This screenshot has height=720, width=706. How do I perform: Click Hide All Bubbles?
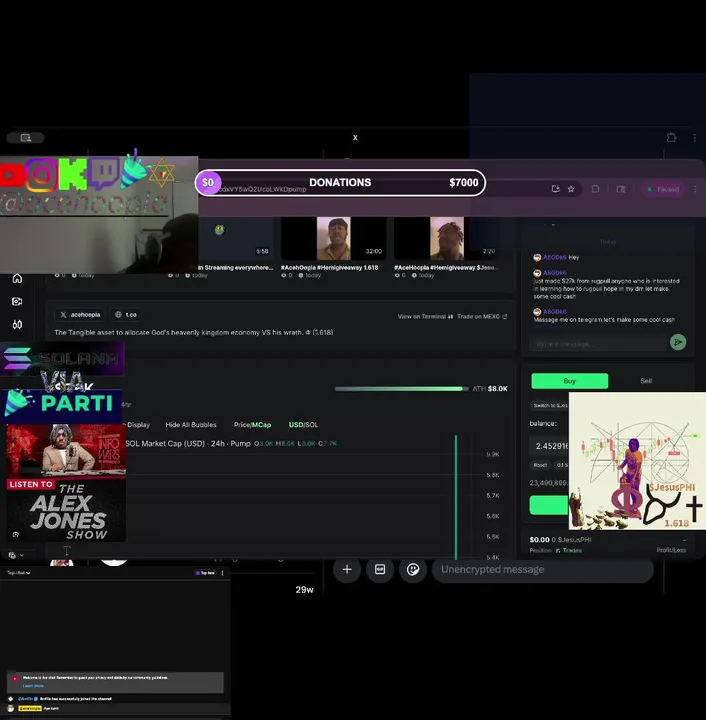click(191, 425)
